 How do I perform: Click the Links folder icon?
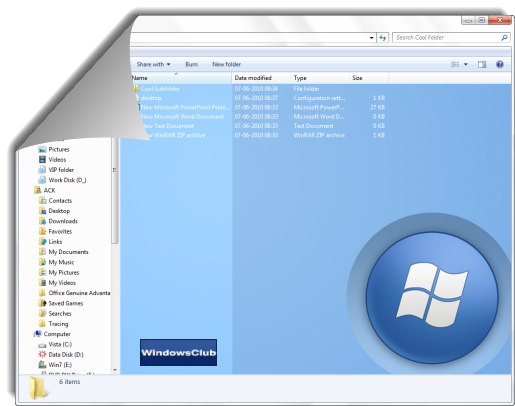pos(42,242)
